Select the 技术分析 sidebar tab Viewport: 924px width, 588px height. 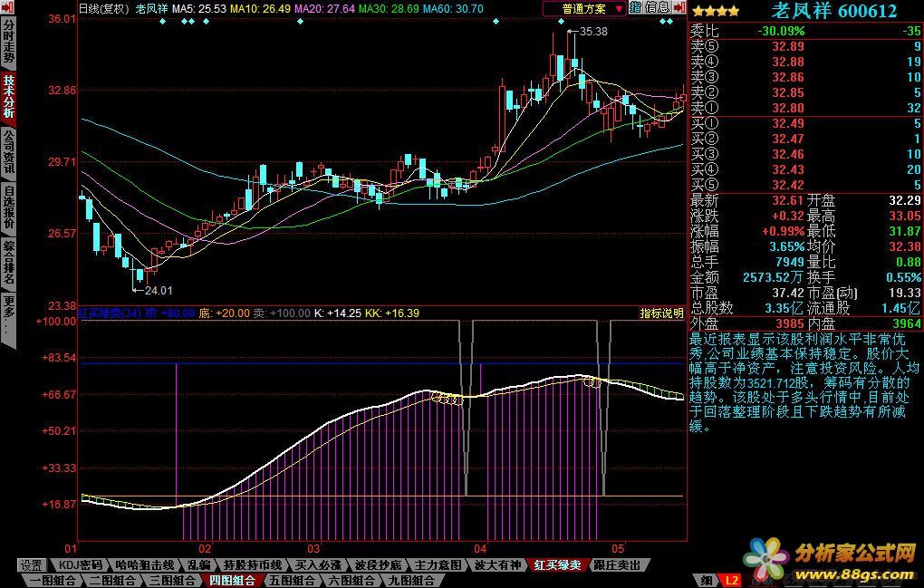pyautogui.click(x=9, y=96)
